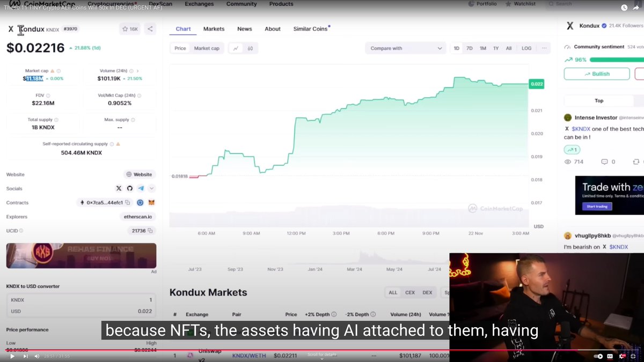Click the Rehas Finance ad banner

point(82,256)
